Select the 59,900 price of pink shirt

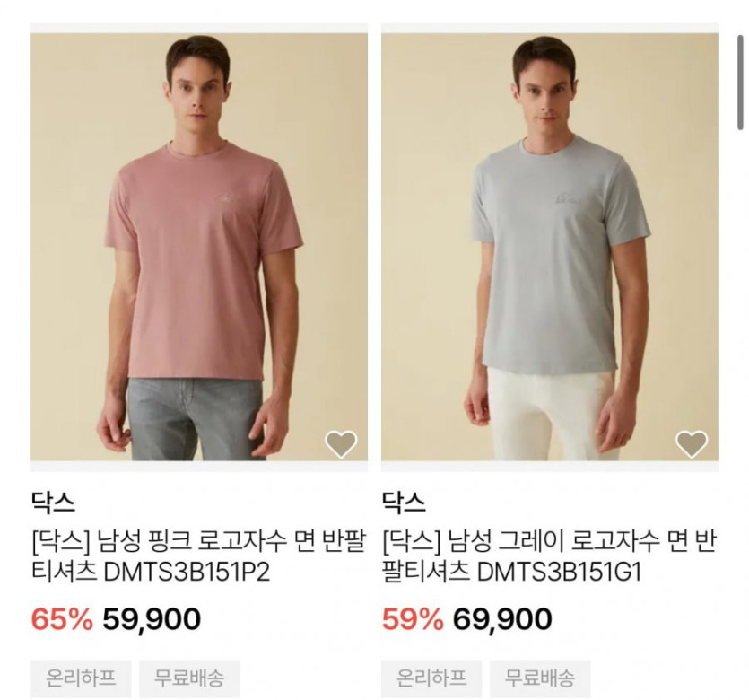pos(152,619)
